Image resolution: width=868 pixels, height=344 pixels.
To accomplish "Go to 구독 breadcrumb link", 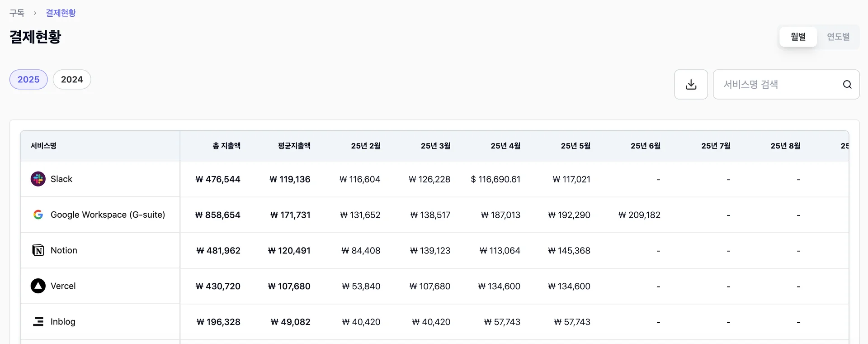I will [17, 13].
